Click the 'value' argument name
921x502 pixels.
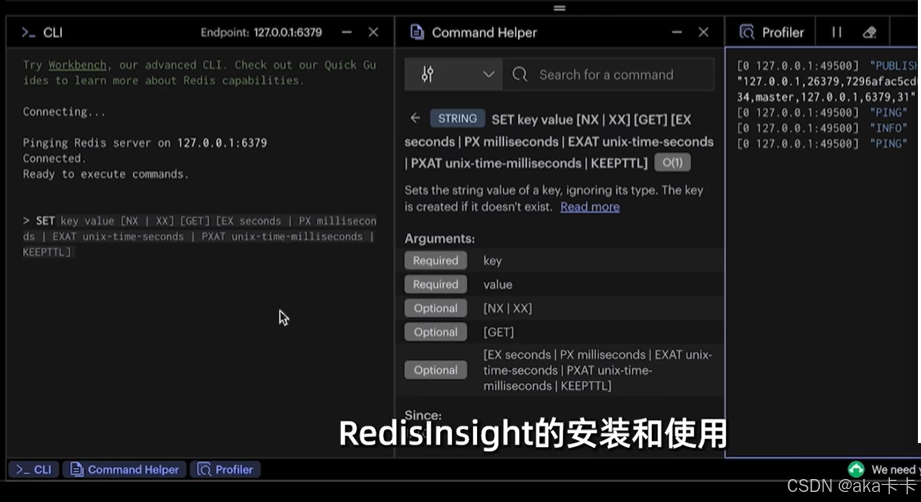click(x=498, y=285)
